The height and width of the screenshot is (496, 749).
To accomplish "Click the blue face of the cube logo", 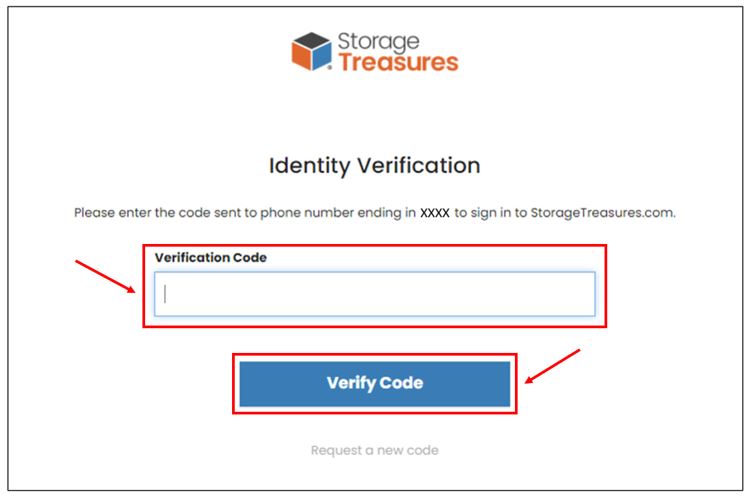I will point(322,55).
